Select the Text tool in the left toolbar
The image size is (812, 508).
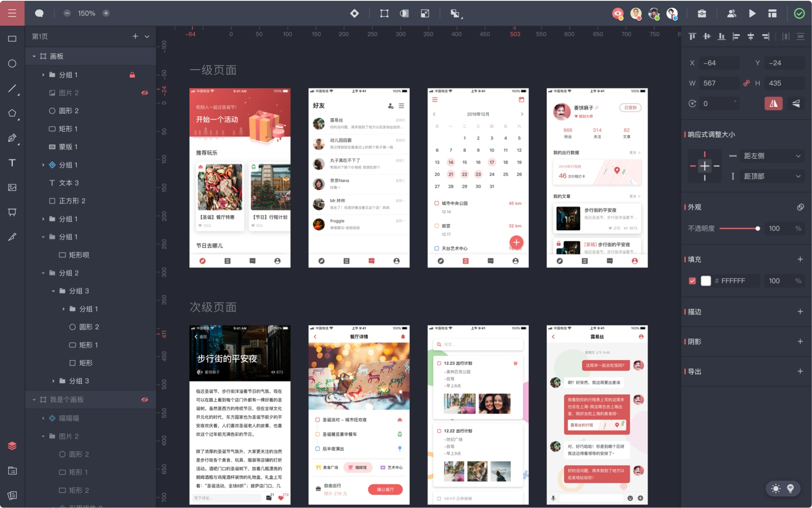pyautogui.click(x=12, y=163)
